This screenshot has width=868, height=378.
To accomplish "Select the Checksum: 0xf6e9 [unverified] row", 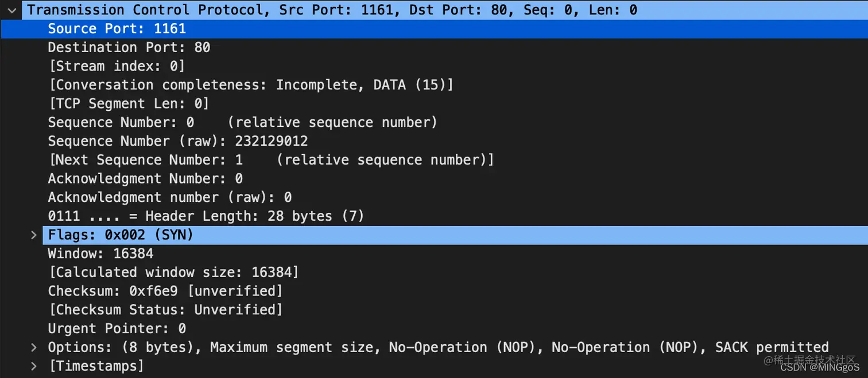I will point(434,291).
